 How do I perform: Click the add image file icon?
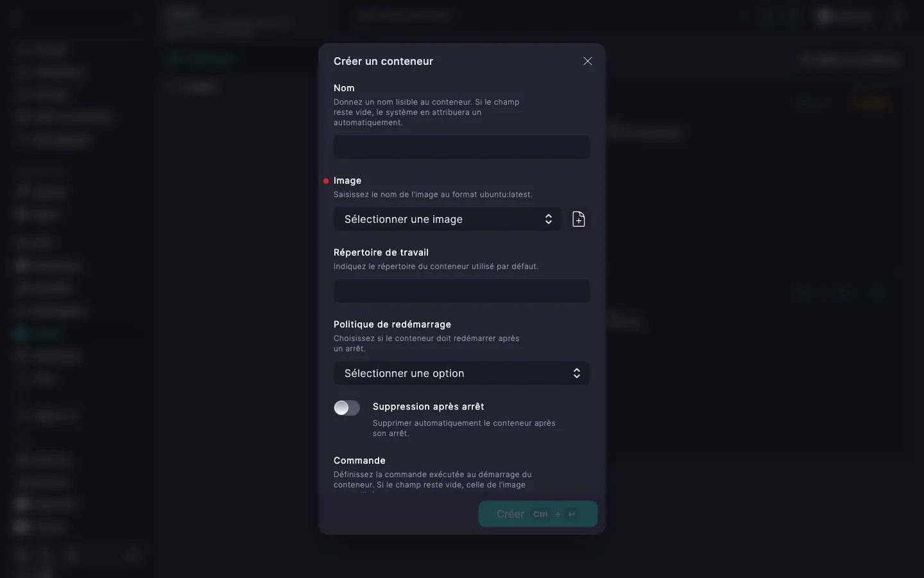pyautogui.click(x=579, y=219)
